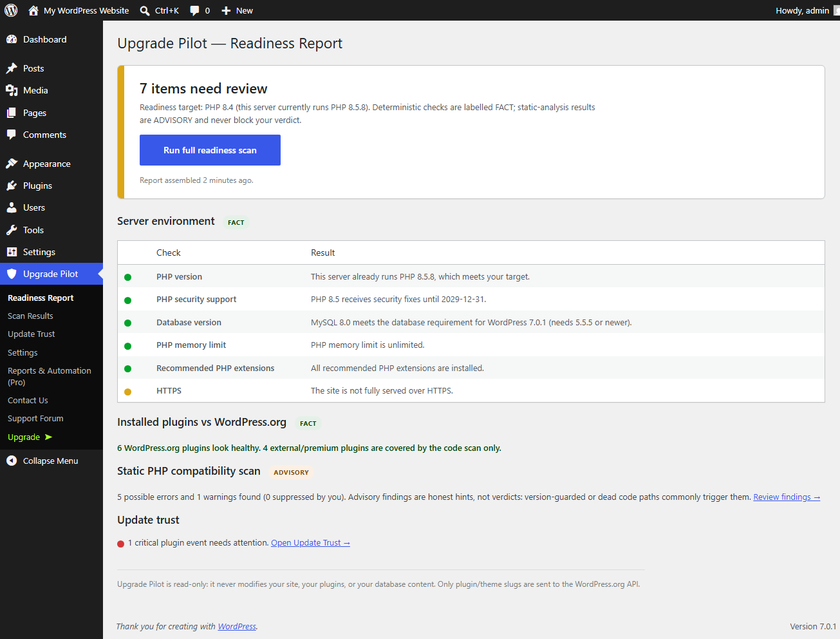Open the Comments menu item
Image resolution: width=840 pixels, height=639 pixels.
[x=51, y=135]
